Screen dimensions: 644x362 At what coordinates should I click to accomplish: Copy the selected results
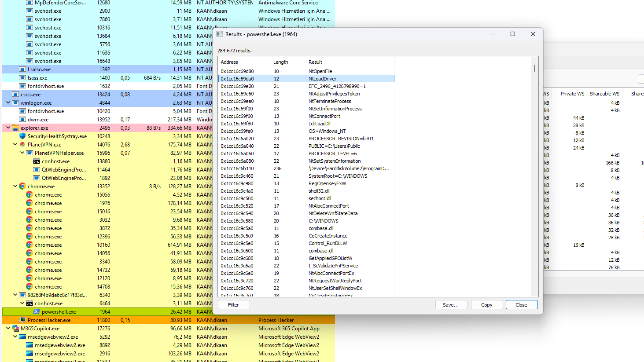[x=487, y=305]
